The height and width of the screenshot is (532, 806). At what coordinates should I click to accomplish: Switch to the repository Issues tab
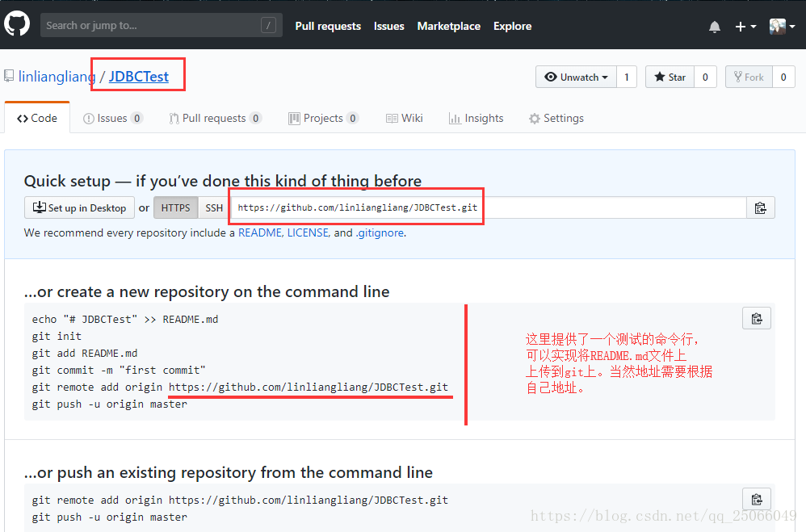112,118
